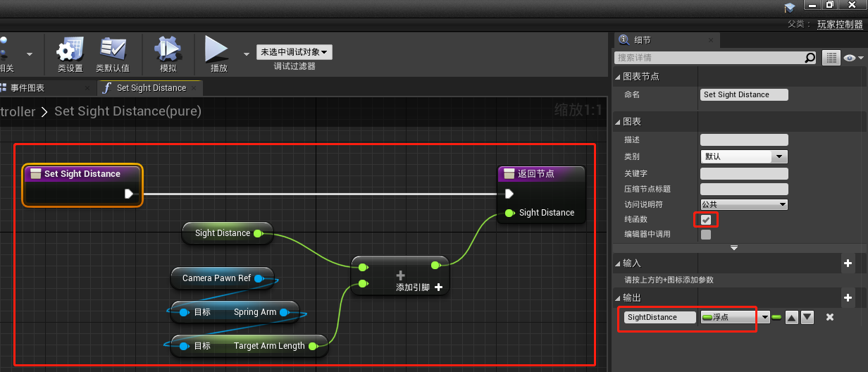Start Simulation from the toolbar
The width and height of the screenshot is (868, 372).
pos(168,55)
